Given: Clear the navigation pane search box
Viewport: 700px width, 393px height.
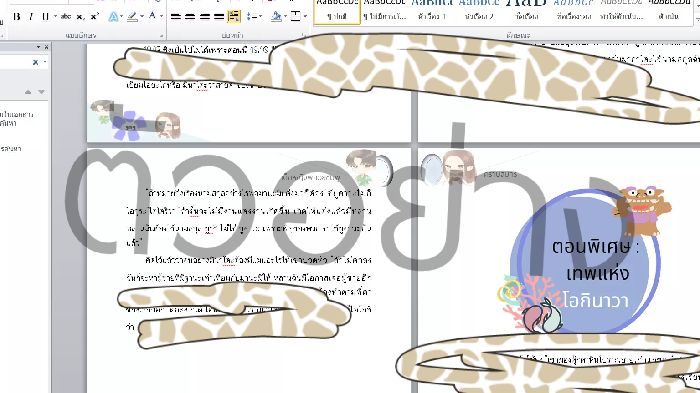Looking at the screenshot, I should coord(35,63).
